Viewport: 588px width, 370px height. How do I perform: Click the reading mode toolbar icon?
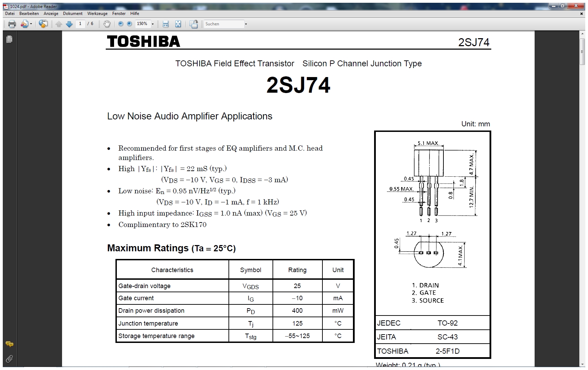(194, 24)
